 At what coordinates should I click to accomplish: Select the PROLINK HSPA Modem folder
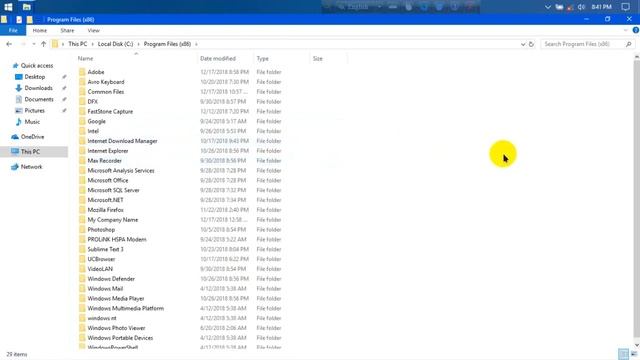tap(117, 240)
